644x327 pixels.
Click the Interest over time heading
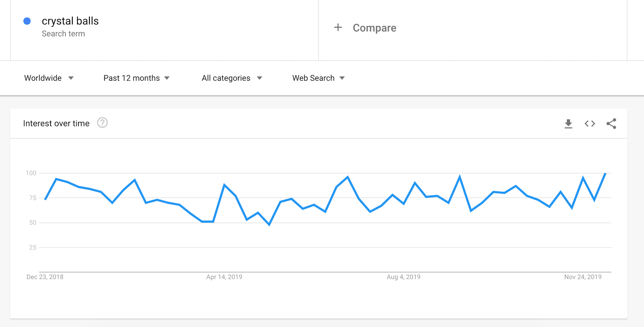[x=56, y=123]
